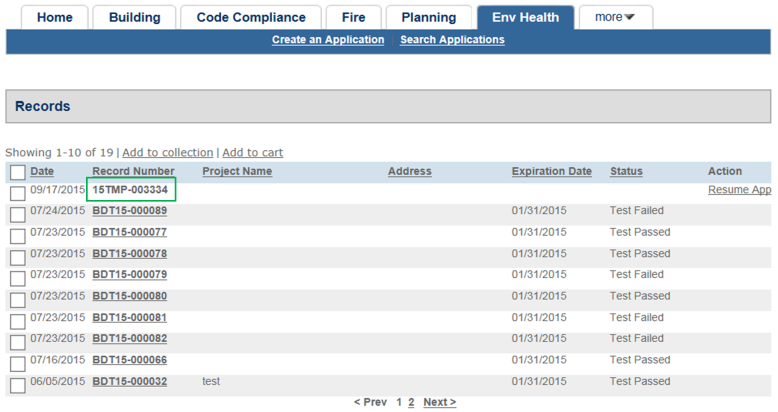
Task: Open record BDT15-000077
Action: pyautogui.click(x=130, y=233)
